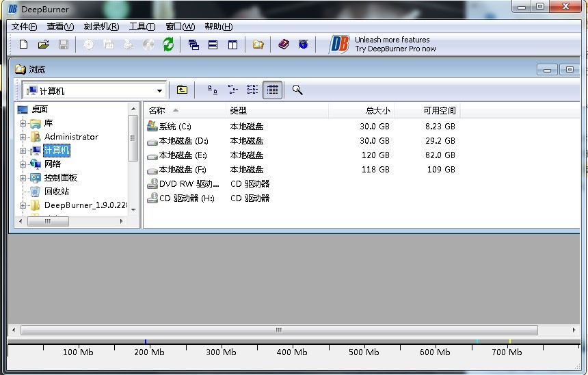Click the search magnifier icon
Screen dimensions: 588x375
[297, 90]
